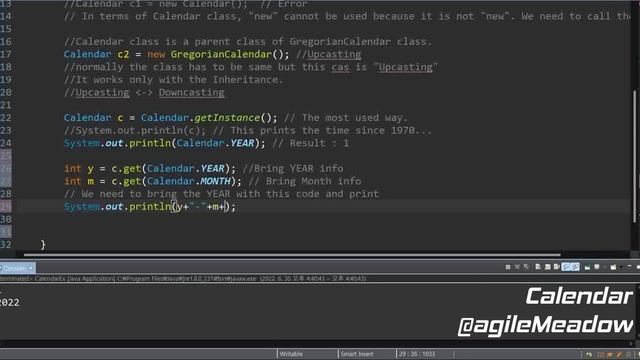Viewport: 640px width, 360px height.
Task: Click the Upcasting comment on line 17
Action: [334, 54]
